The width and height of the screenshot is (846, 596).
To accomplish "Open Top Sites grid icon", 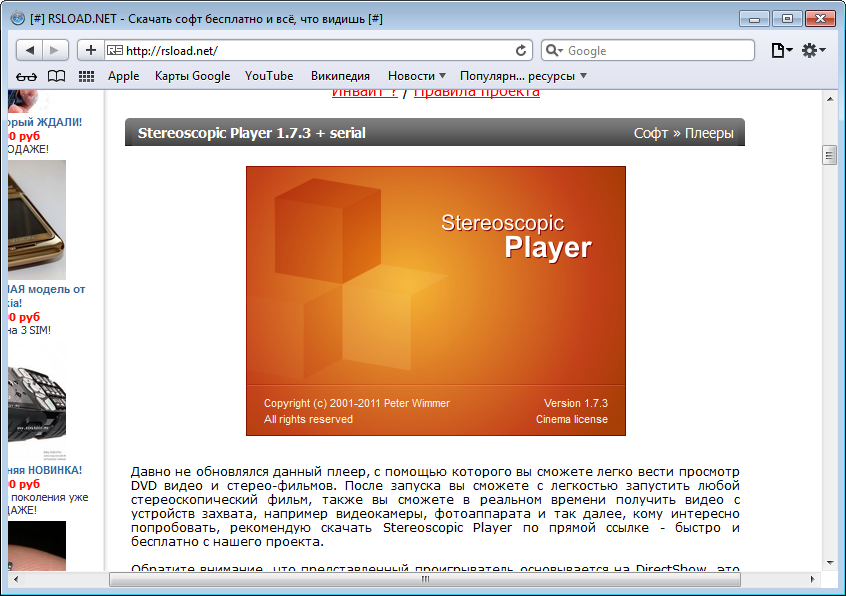I will (x=86, y=76).
